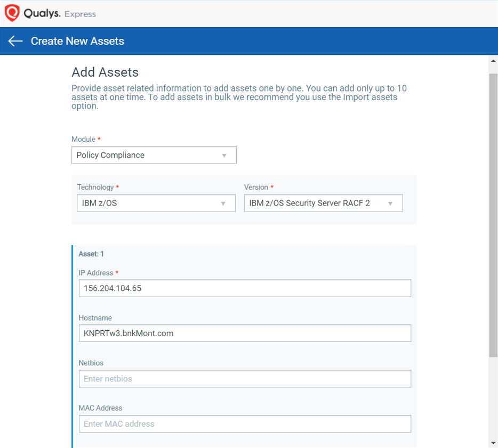This screenshot has width=498, height=448.
Task: Click the Technology dropdown arrow icon
Action: click(223, 203)
